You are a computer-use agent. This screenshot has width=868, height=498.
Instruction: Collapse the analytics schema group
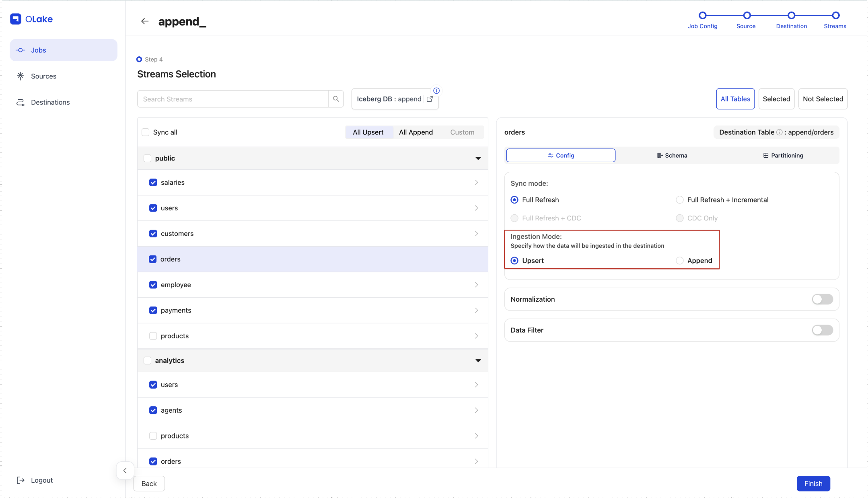(478, 360)
